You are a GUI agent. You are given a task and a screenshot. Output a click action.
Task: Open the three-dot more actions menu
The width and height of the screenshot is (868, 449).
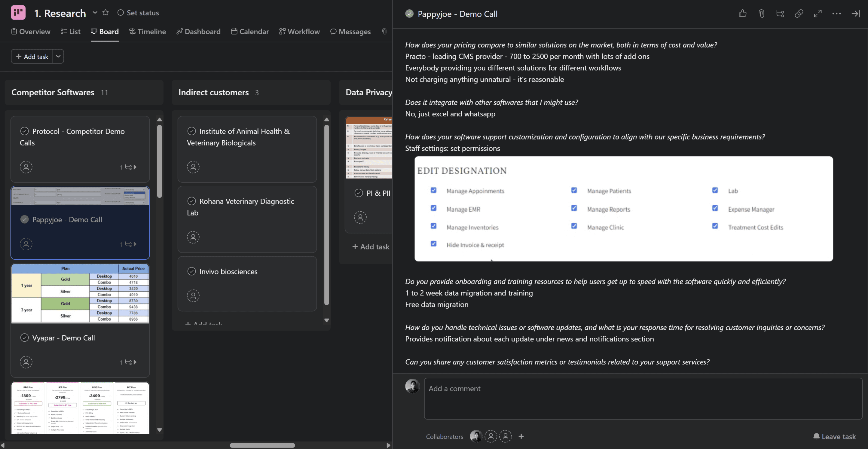click(x=837, y=14)
